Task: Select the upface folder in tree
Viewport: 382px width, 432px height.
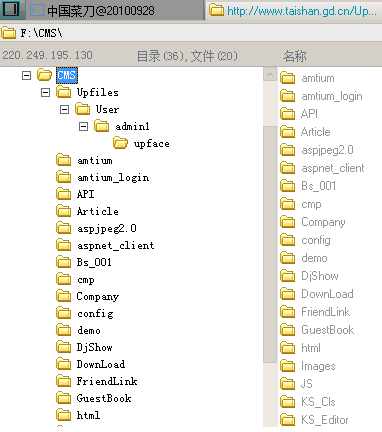Action: pos(151,144)
